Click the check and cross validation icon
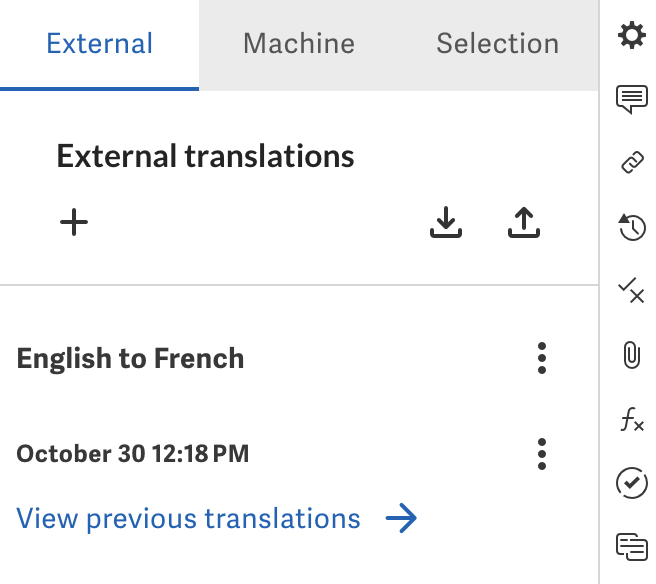The image size is (656, 584). (x=631, y=291)
